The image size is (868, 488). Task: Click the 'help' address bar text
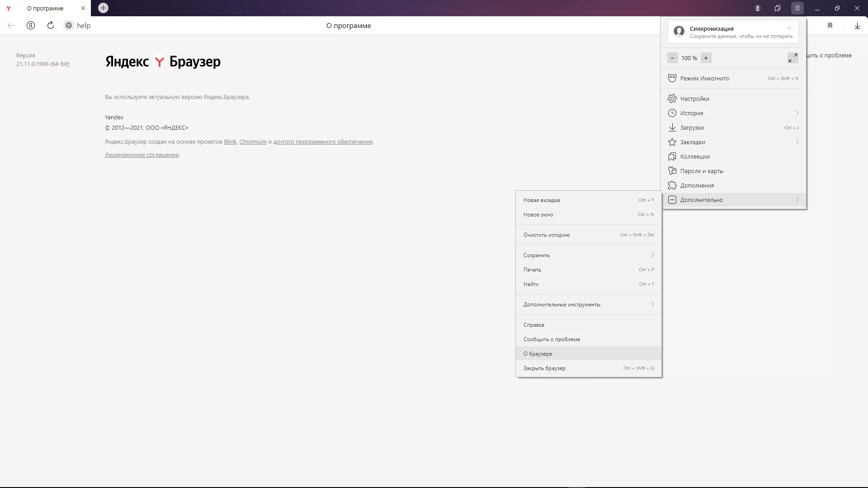tap(84, 25)
